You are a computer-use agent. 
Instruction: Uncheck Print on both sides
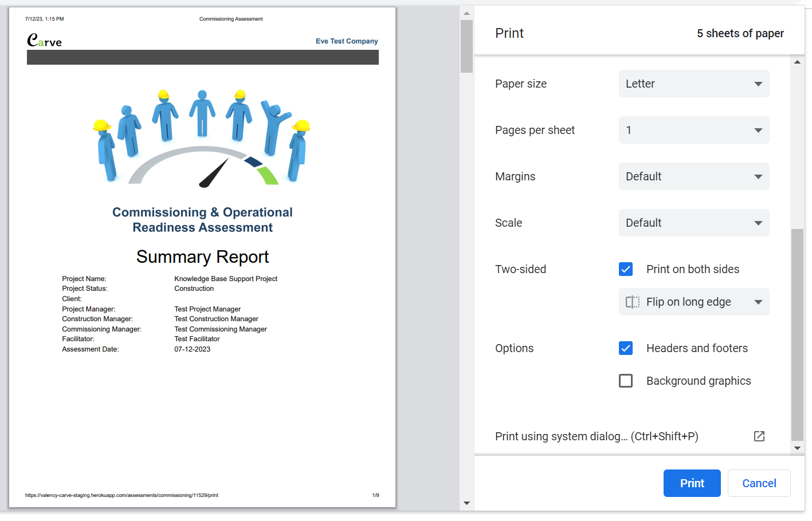626,269
